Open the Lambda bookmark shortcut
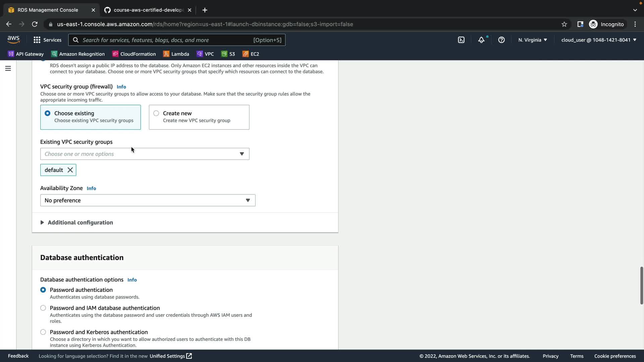This screenshot has height=362, width=644. tap(176, 54)
